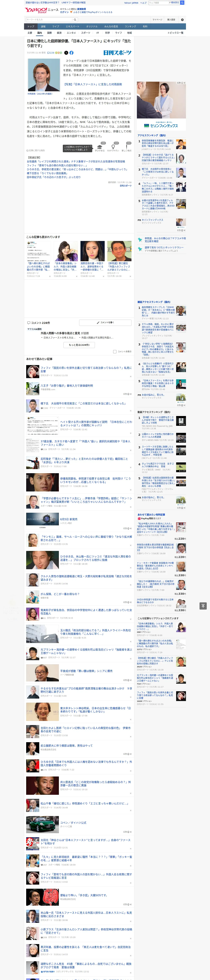This screenshot has width=210, height=980.
Task: Open 平泉成が感動「悪い腰は簡単」シニアに爆売 ad
Action: 86,671
